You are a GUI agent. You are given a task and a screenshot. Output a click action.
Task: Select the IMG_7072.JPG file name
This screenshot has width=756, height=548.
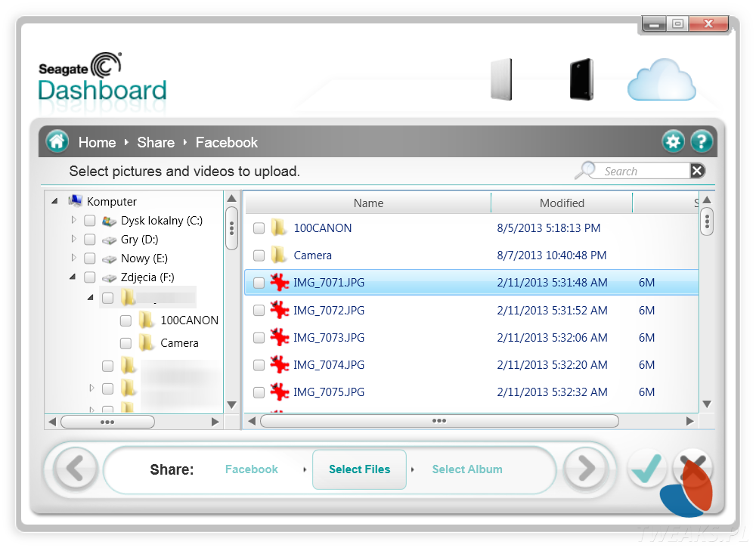click(329, 311)
